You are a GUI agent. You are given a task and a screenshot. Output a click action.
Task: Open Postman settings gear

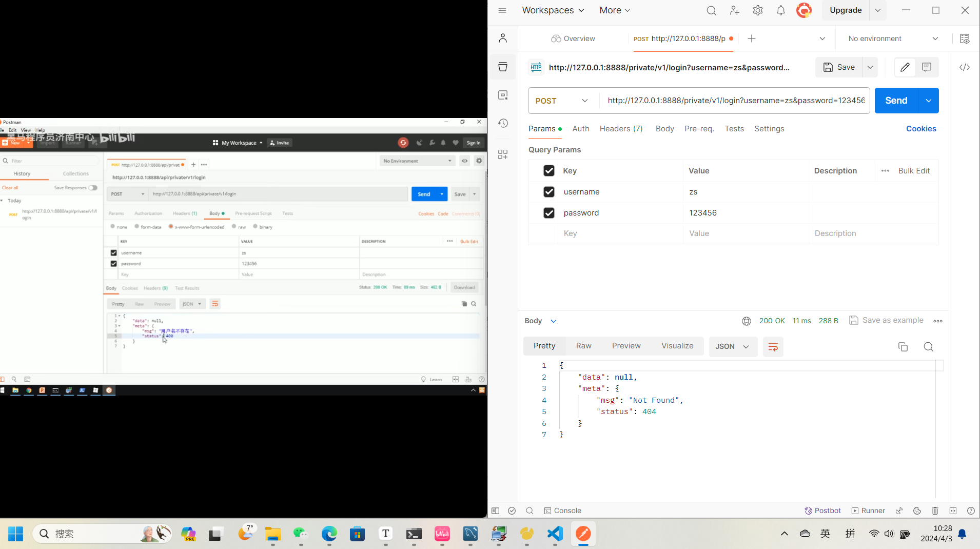758,10
